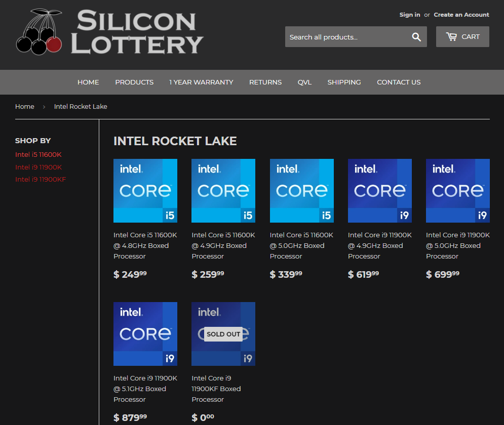Click the Silicon Lottery cherry logo
The height and width of the screenshot is (425, 504).
[39, 32]
